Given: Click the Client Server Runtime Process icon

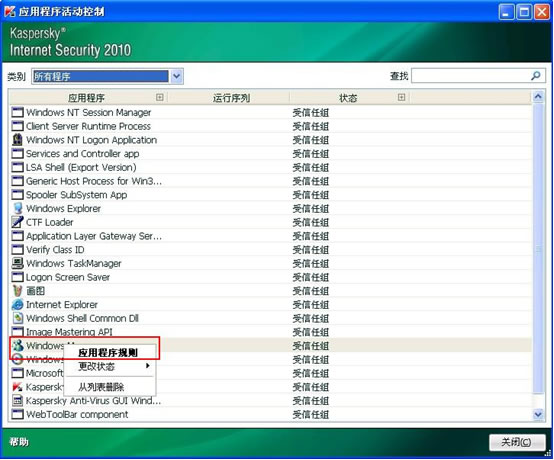Looking at the screenshot, I should 17,126.
